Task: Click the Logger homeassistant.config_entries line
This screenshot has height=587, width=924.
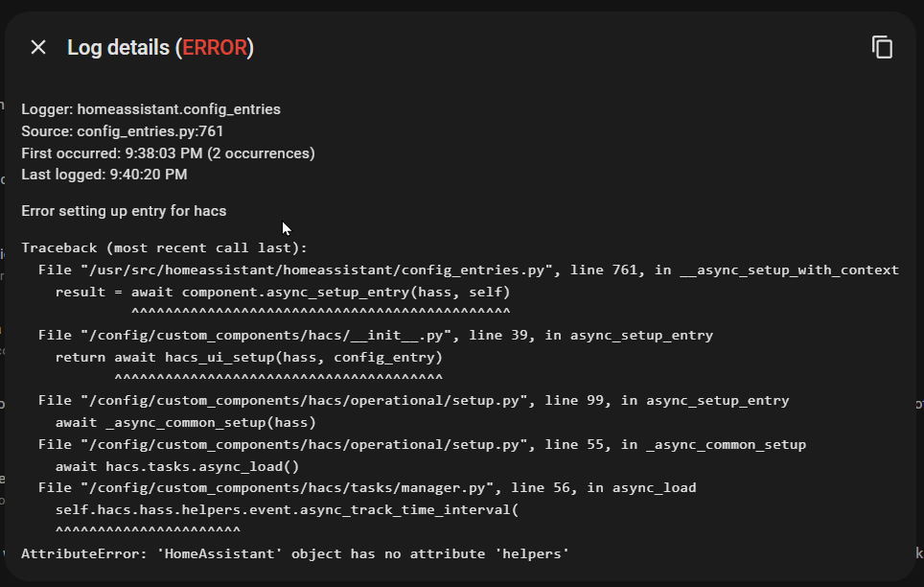Action: 150,109
